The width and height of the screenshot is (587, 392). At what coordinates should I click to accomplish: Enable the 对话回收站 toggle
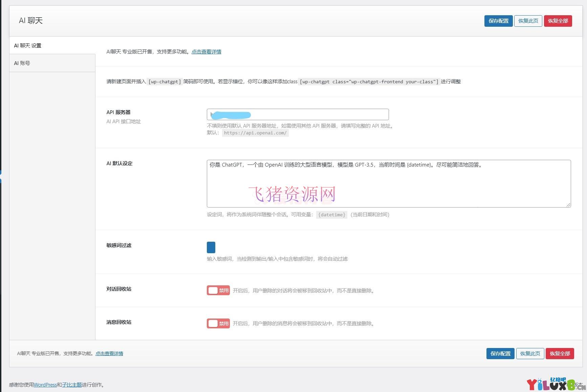click(x=218, y=290)
